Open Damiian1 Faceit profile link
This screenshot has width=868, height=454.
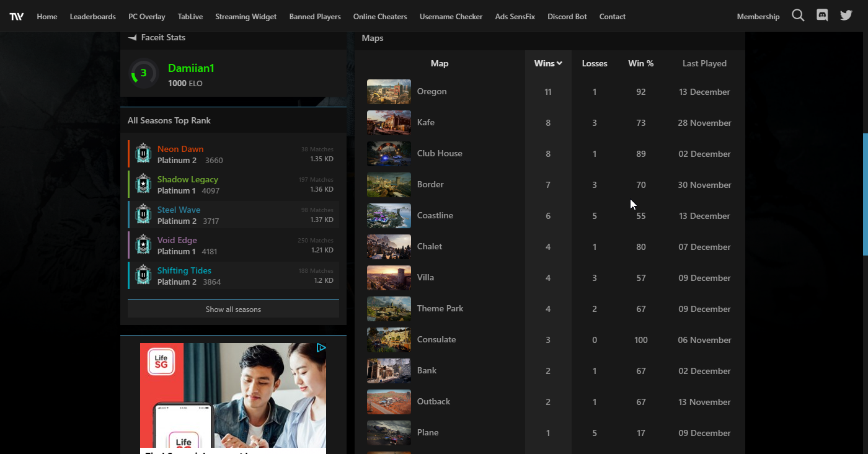pyautogui.click(x=190, y=68)
